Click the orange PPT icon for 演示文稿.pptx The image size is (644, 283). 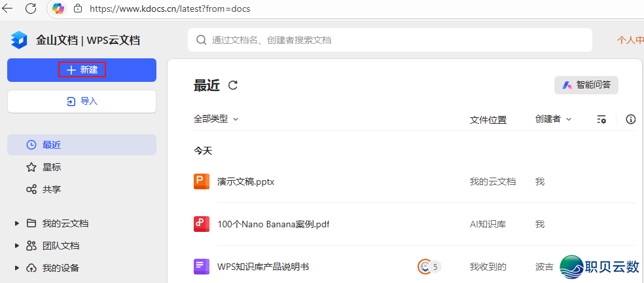(202, 181)
